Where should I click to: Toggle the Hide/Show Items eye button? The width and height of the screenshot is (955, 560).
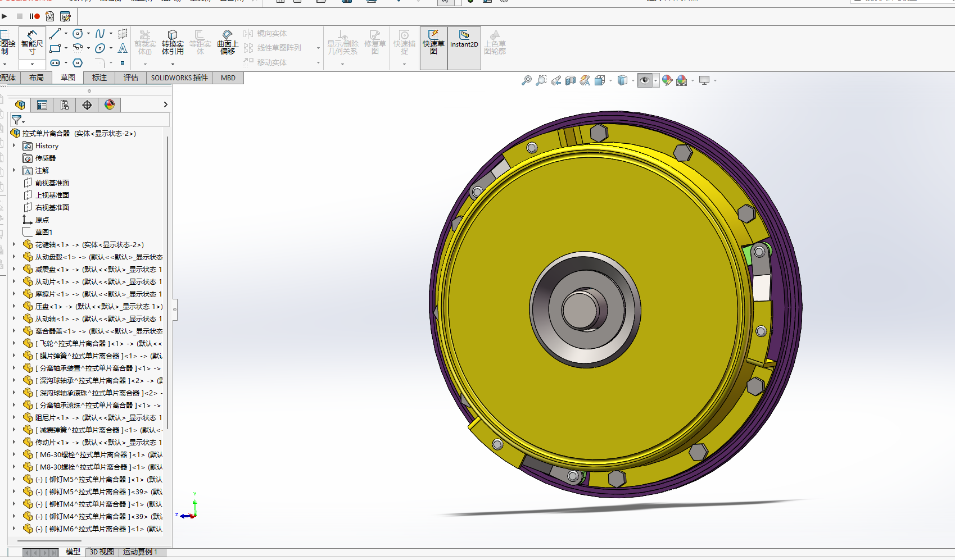click(645, 81)
